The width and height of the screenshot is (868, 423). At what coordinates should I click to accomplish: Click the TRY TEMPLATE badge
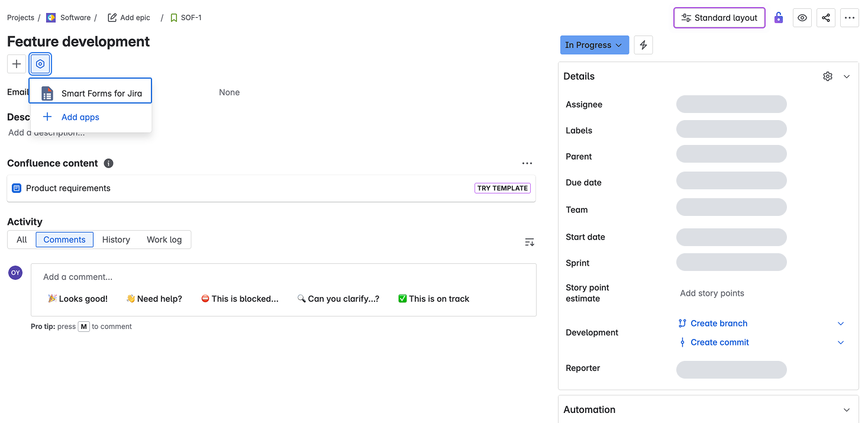(502, 188)
